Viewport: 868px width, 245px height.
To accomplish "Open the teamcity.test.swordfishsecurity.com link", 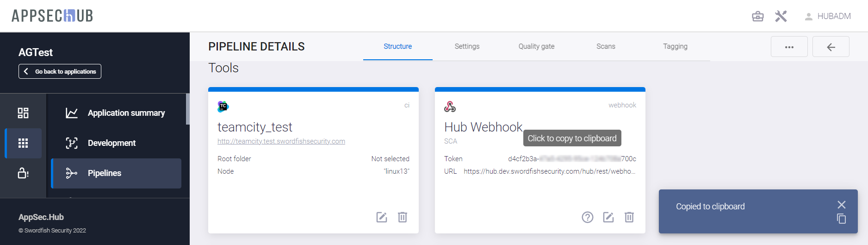I will [x=281, y=141].
